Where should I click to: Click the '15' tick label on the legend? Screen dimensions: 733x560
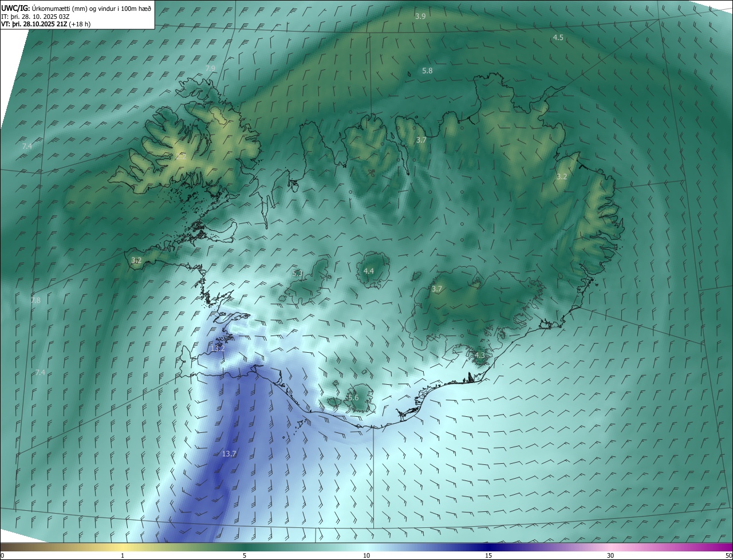click(488, 555)
